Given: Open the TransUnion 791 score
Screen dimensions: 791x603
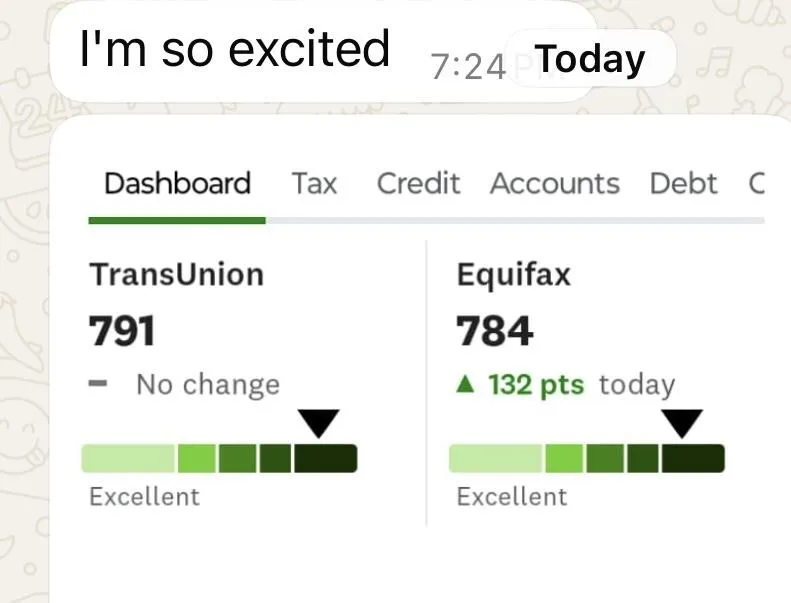Looking at the screenshot, I should (x=123, y=330).
